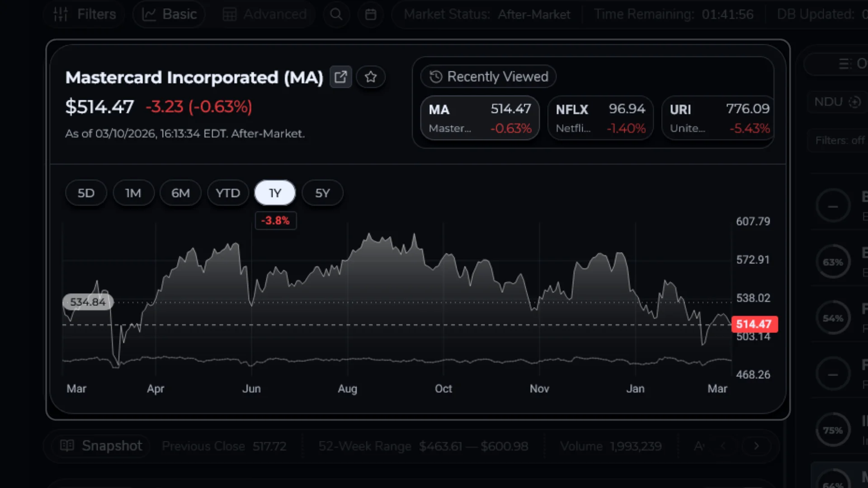Select the 5D timeframe button
Screen dimensions: 868x488
86,193
